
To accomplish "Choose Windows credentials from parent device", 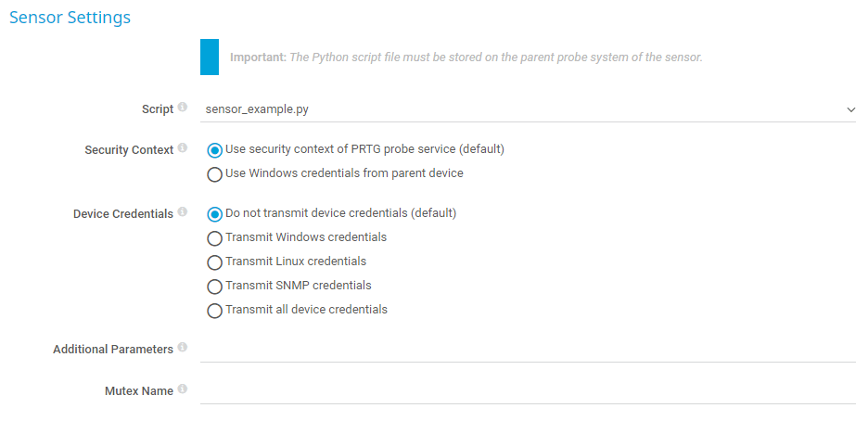I will pos(215,173).
